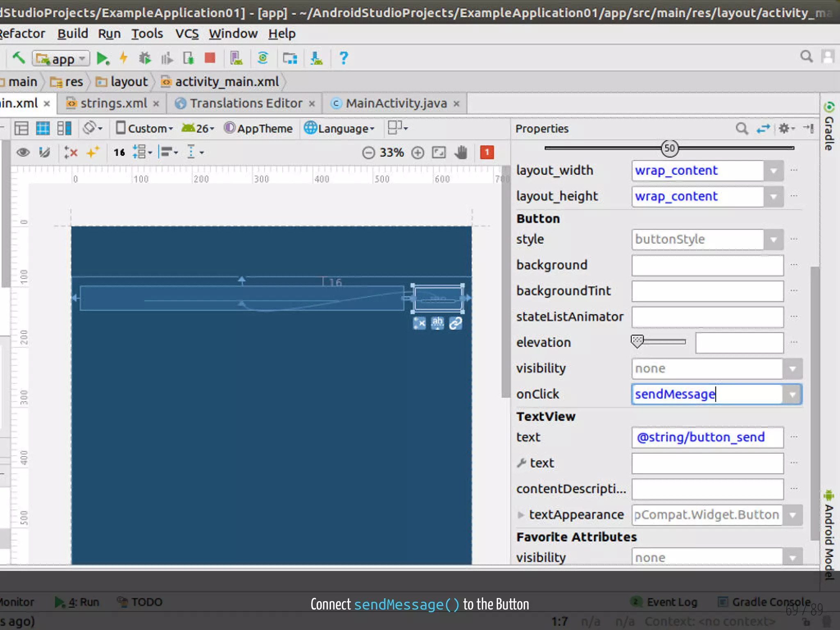Open the Build menu
The height and width of the screenshot is (630, 840).
(x=73, y=34)
